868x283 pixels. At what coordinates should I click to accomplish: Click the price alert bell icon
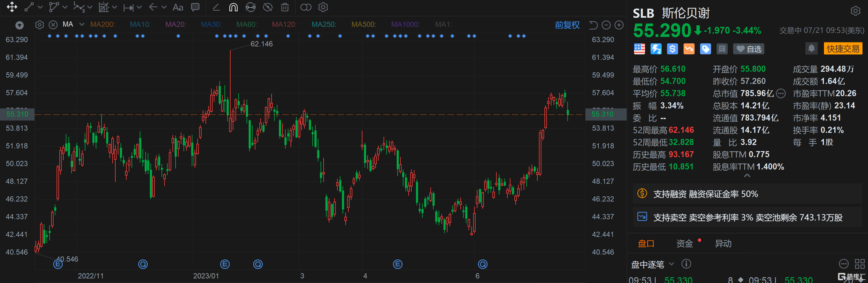click(x=811, y=49)
